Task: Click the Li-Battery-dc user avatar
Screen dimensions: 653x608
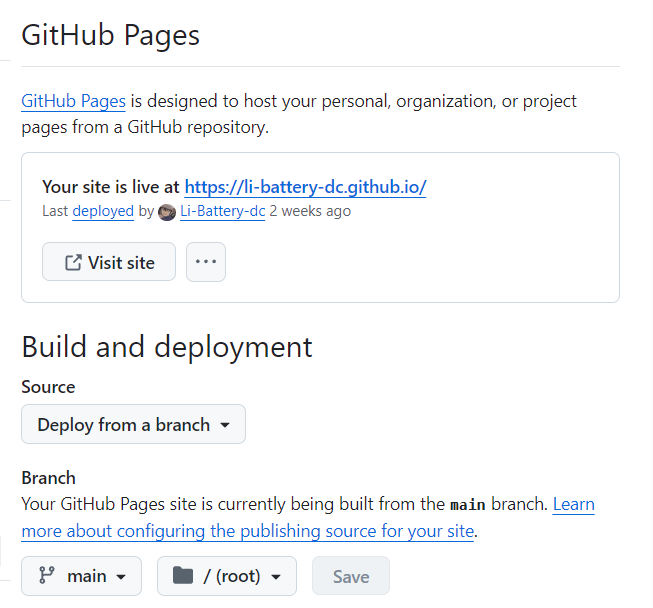Action: pyautogui.click(x=167, y=212)
